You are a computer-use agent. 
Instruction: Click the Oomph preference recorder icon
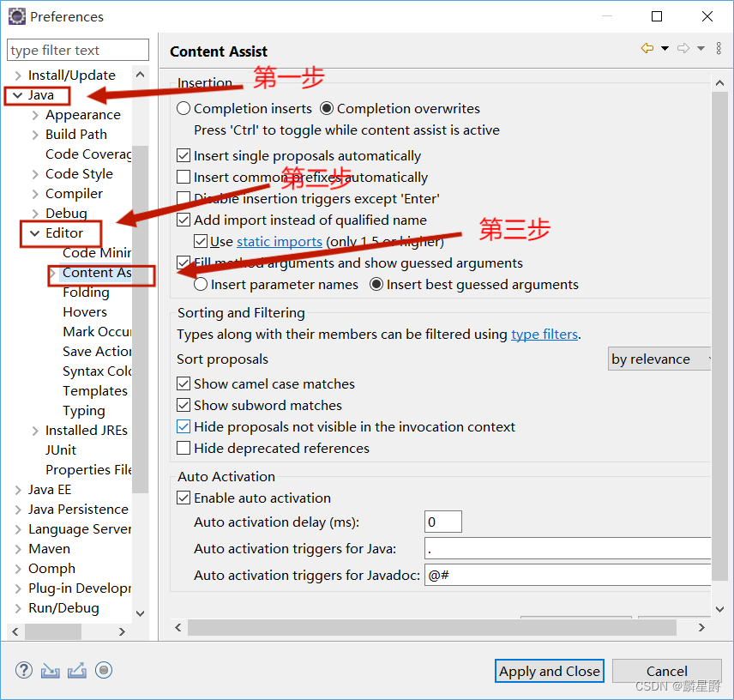click(x=104, y=670)
